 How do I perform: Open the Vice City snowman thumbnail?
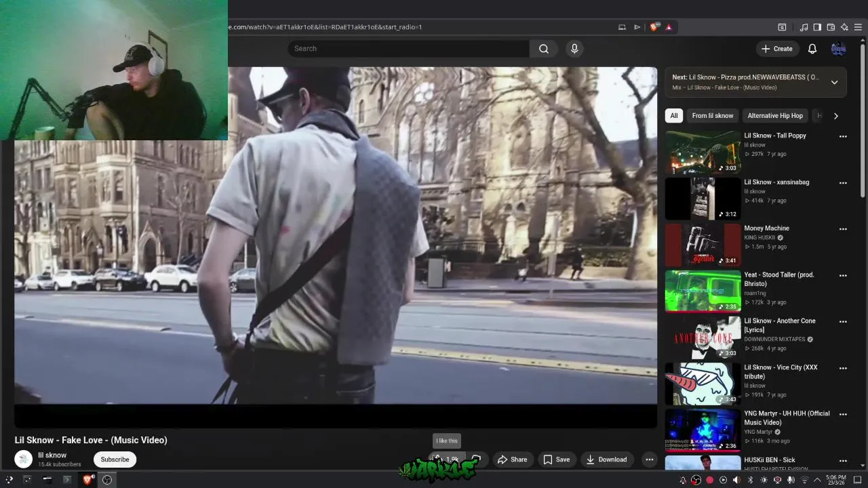(703, 384)
